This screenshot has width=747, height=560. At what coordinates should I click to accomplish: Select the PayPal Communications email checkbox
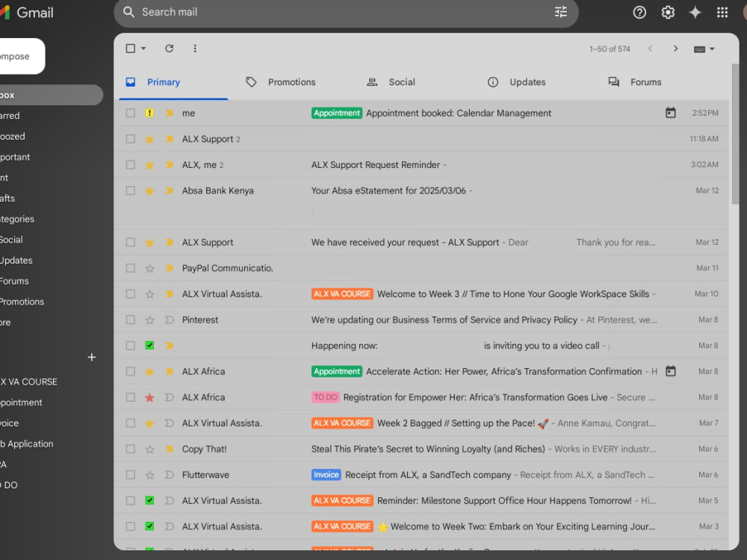click(x=130, y=268)
